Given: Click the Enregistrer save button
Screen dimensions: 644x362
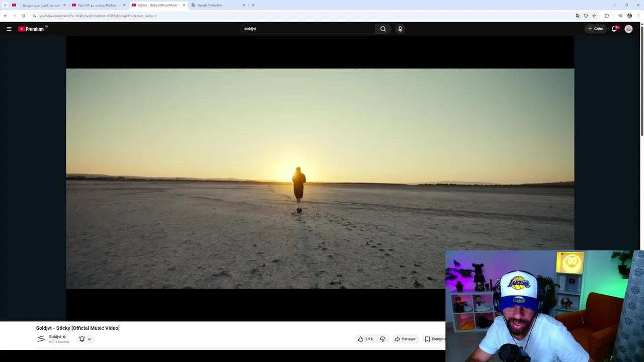Looking at the screenshot, I should click(435, 339).
